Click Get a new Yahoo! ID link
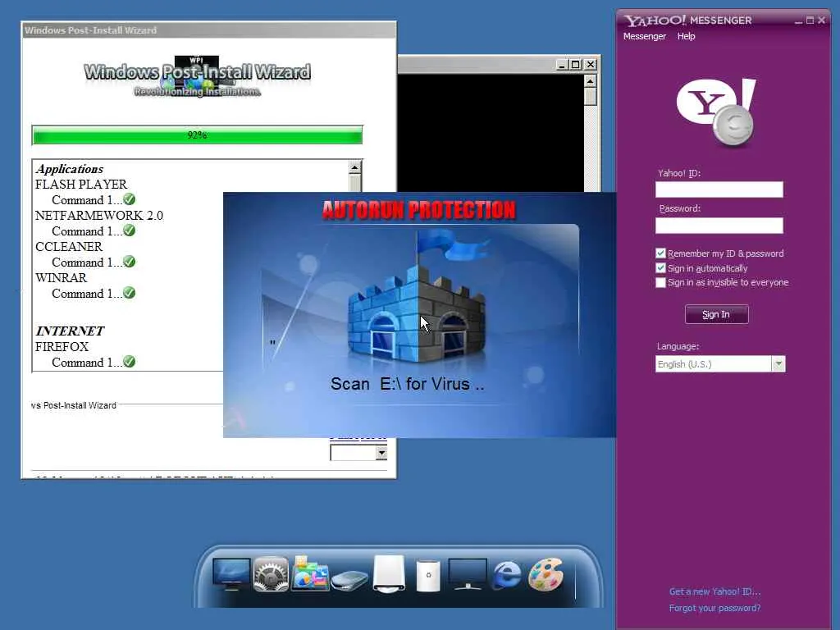 pos(714,591)
